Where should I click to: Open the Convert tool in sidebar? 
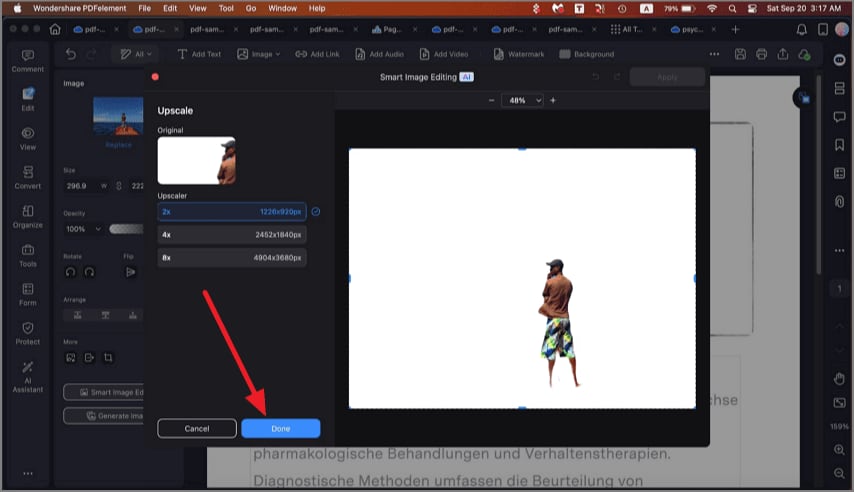coord(28,178)
